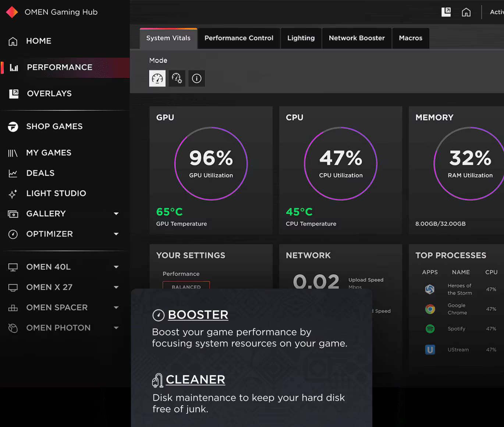Click the Spotify process name
Image resolution: width=504 pixels, height=427 pixels.
point(457,329)
